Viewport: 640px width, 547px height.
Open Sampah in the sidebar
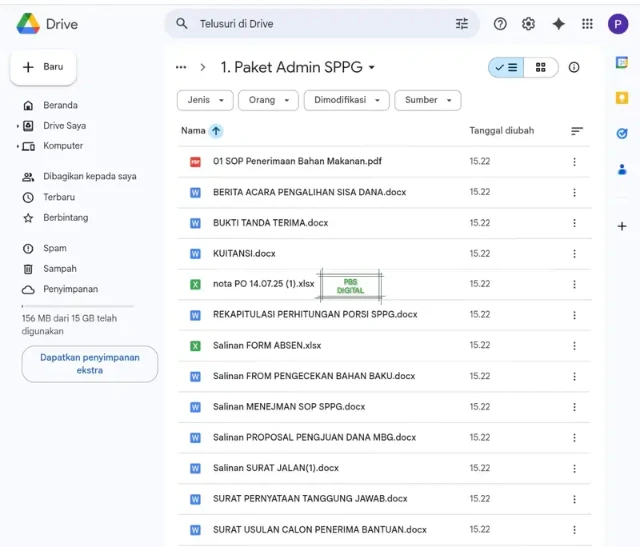coord(59,269)
